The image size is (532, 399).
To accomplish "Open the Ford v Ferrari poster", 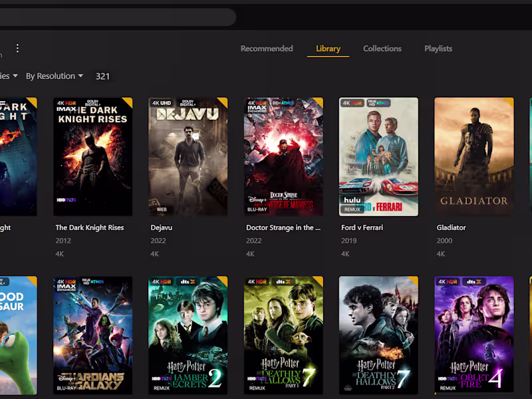I will [x=378, y=157].
